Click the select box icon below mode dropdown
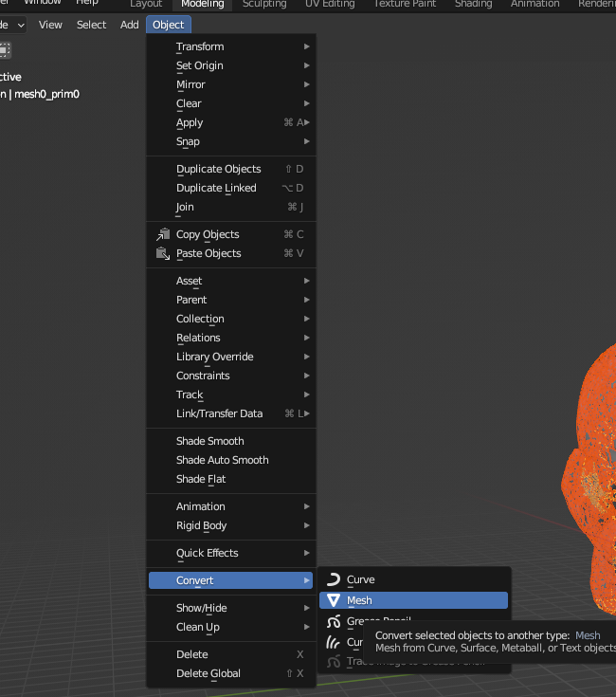Viewport: 616px width, 697px height. 5,49
